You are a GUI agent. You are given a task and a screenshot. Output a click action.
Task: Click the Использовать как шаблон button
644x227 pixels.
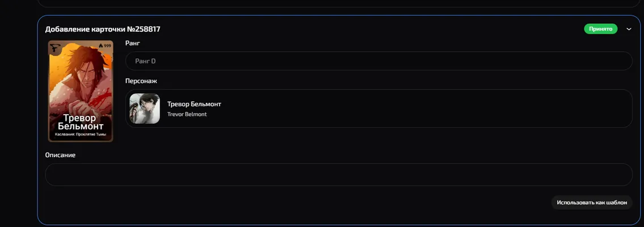click(x=592, y=203)
